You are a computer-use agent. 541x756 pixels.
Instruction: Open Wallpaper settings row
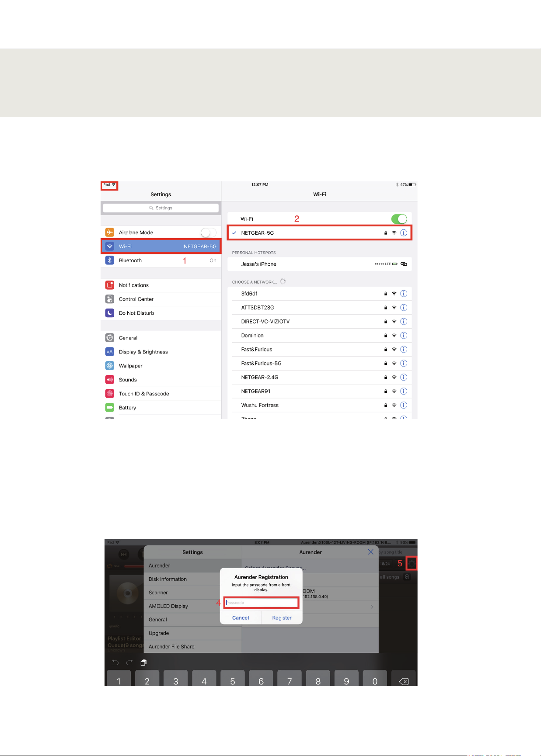[x=161, y=366]
